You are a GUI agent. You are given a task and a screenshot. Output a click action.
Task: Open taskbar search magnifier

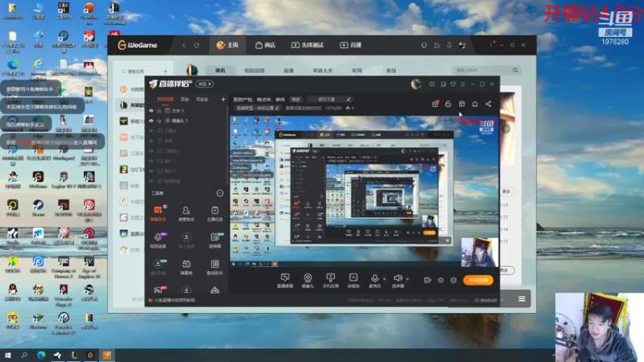point(24,356)
